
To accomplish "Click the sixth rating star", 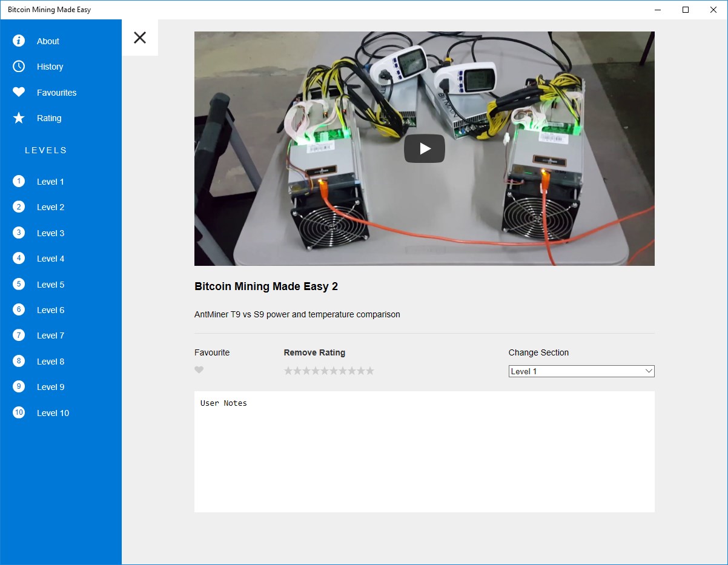I will click(x=334, y=370).
